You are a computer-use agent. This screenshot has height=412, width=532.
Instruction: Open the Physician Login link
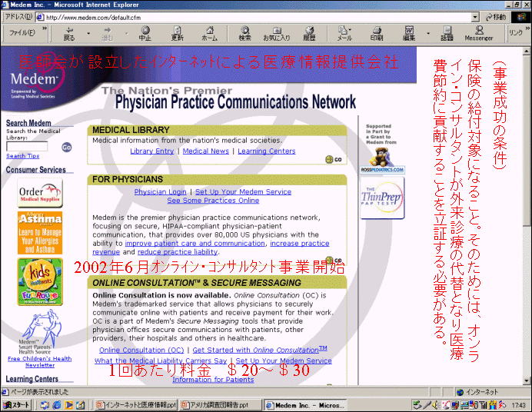[160, 191]
